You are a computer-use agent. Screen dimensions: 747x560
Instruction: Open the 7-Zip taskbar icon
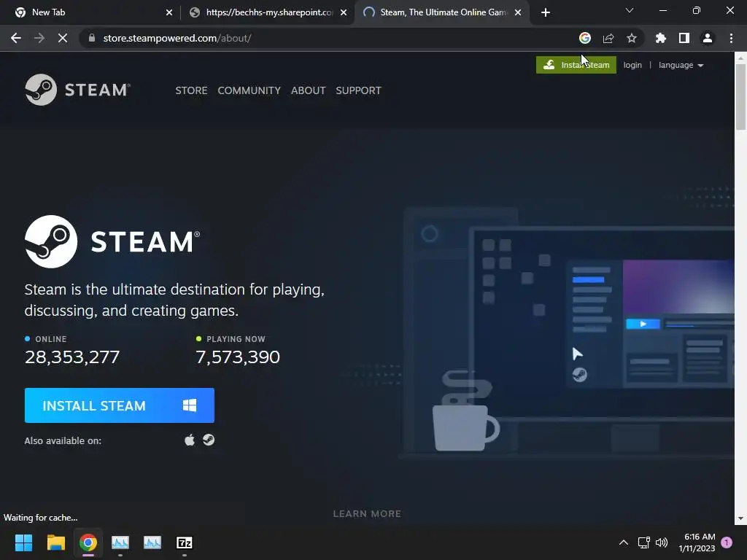point(185,542)
